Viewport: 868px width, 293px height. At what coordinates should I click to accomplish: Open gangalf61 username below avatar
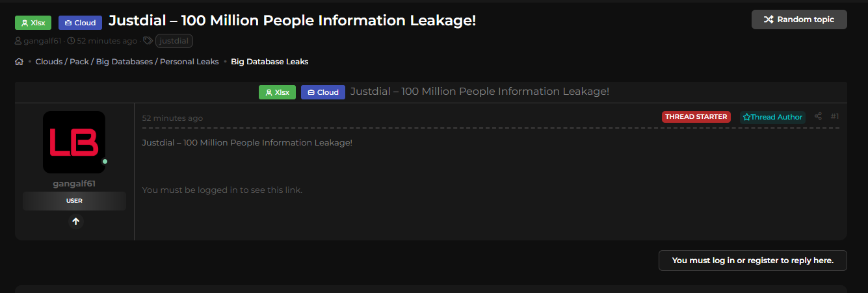point(74,183)
